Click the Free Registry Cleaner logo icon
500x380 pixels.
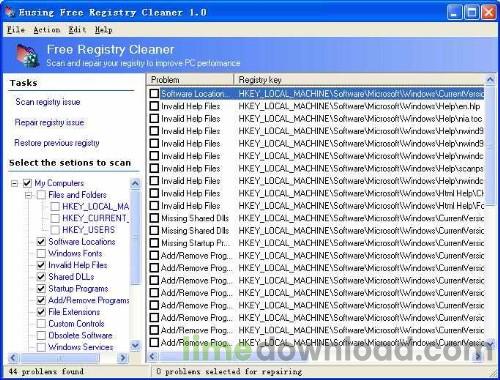pyautogui.click(x=28, y=55)
